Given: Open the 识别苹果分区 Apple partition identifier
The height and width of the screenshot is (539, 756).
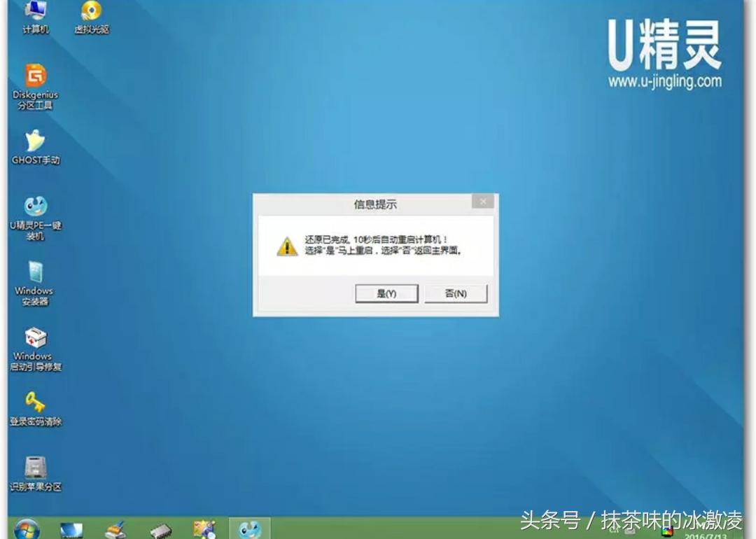Looking at the screenshot, I should (x=33, y=465).
